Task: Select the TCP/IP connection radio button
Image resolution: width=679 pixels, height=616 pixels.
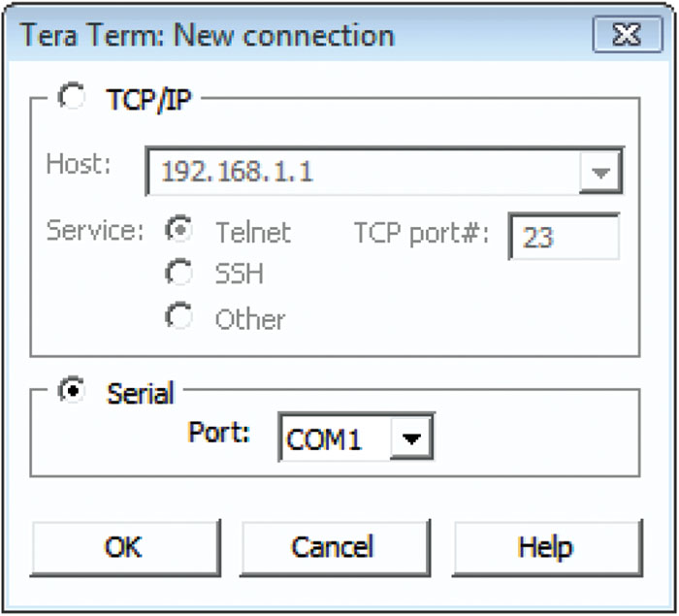Action: [72, 96]
